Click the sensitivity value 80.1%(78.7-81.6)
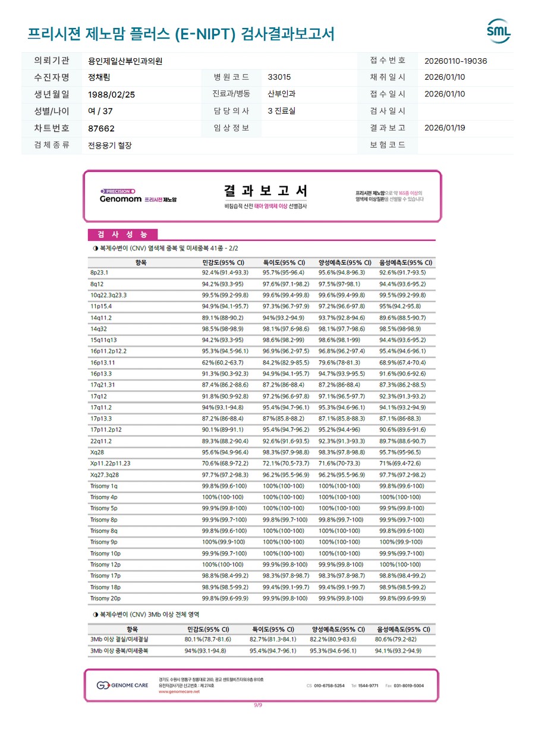Viewport: 535px width, 756px height. coord(207,639)
